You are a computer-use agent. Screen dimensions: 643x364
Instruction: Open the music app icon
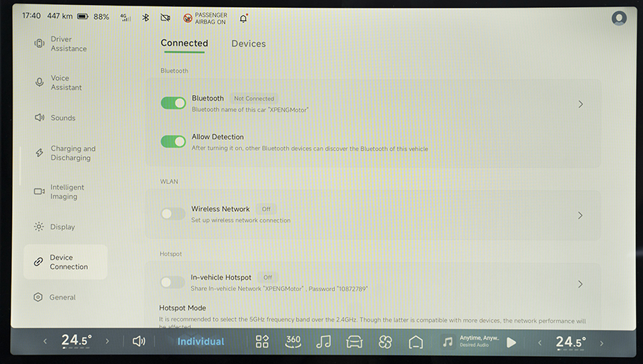pos(324,342)
